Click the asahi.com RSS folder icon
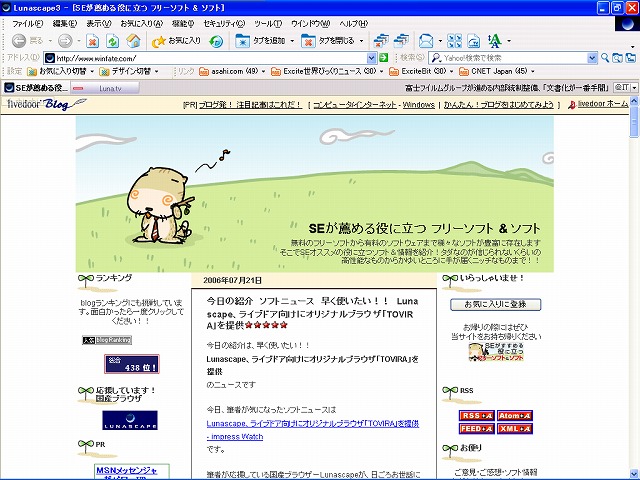 click(x=203, y=71)
